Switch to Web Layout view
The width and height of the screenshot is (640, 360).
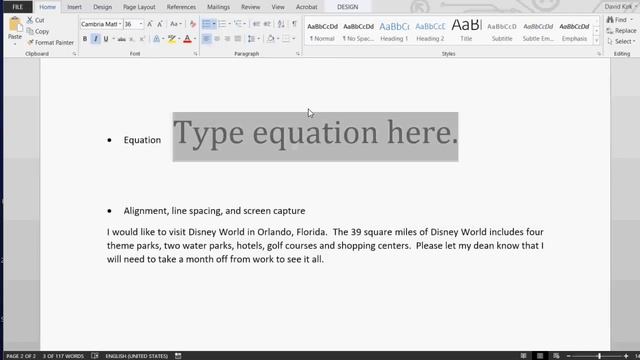[x=556, y=356]
